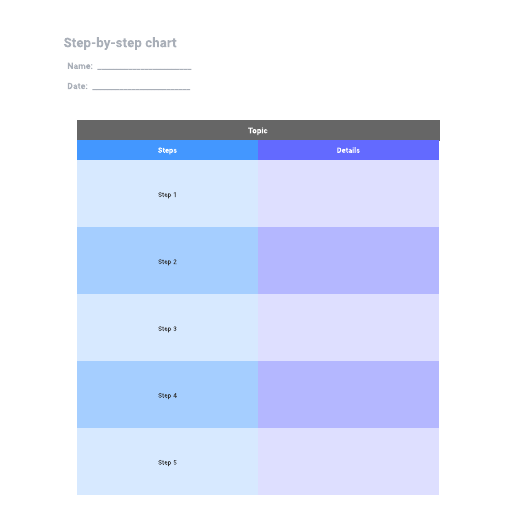Click the Date input line
Screen dimensions: 516x516
[x=141, y=89]
